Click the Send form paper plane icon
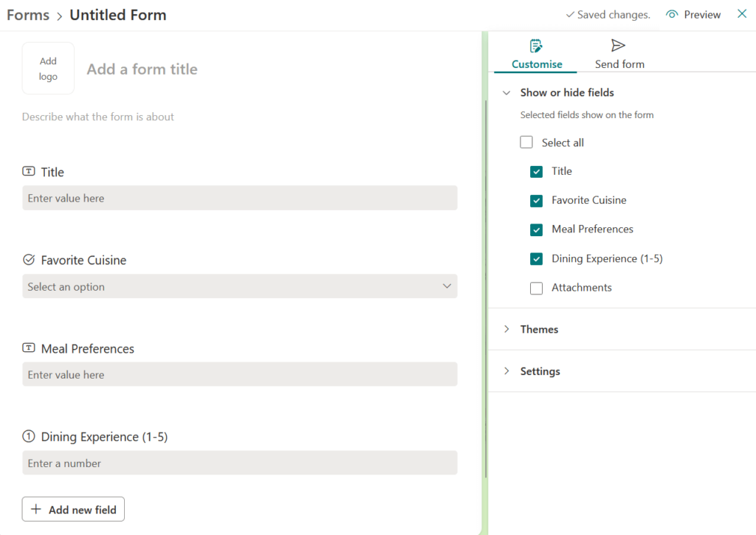 (x=618, y=45)
